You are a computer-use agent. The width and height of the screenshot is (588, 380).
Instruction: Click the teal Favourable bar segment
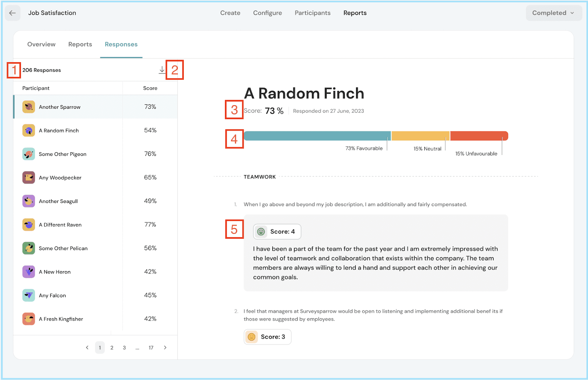point(317,136)
